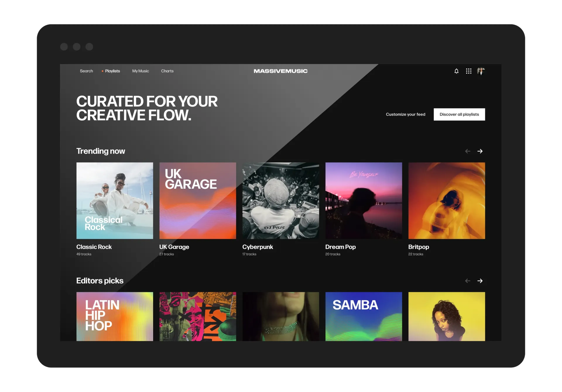Open the Classic Rock playlist cover
The height and width of the screenshot is (392, 562).
[x=115, y=201]
